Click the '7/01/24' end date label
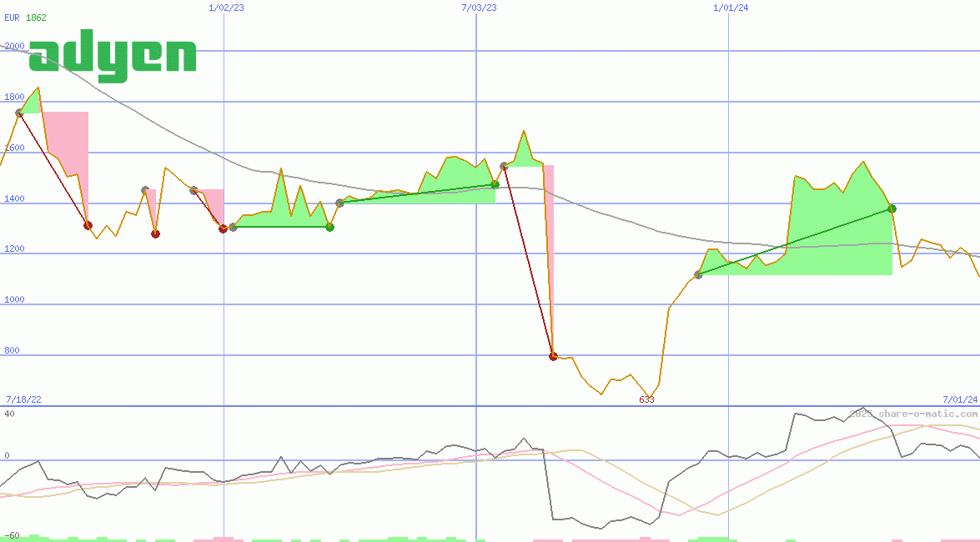 pos(960,399)
